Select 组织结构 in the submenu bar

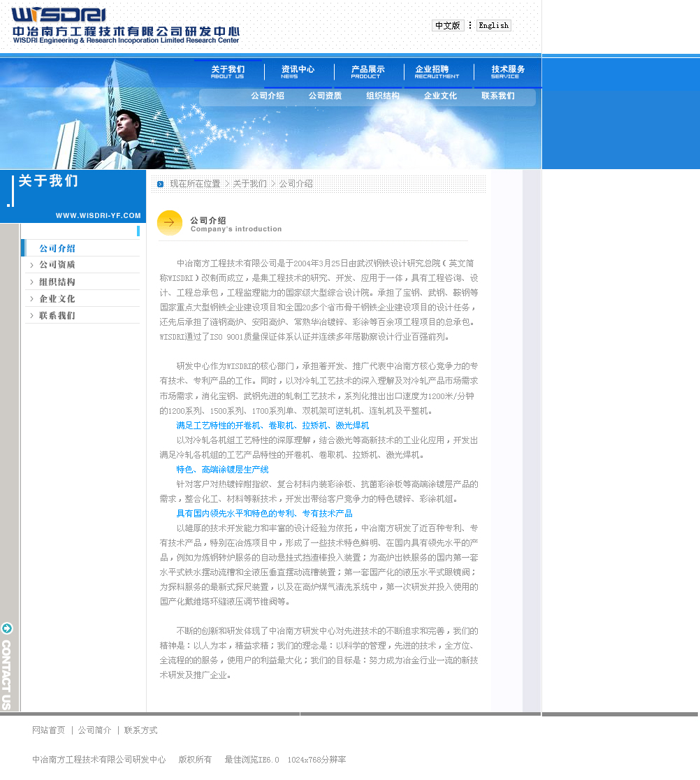383,96
